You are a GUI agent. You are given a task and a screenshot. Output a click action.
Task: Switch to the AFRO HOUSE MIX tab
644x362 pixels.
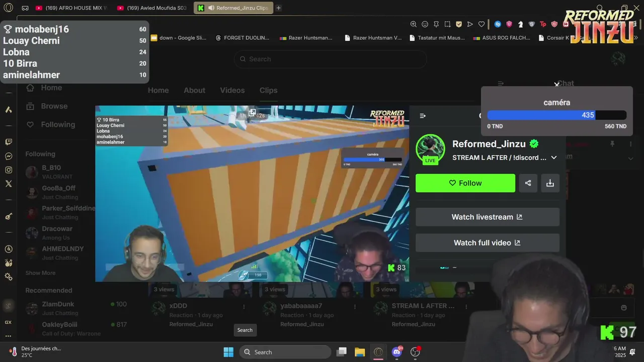pos(71,8)
